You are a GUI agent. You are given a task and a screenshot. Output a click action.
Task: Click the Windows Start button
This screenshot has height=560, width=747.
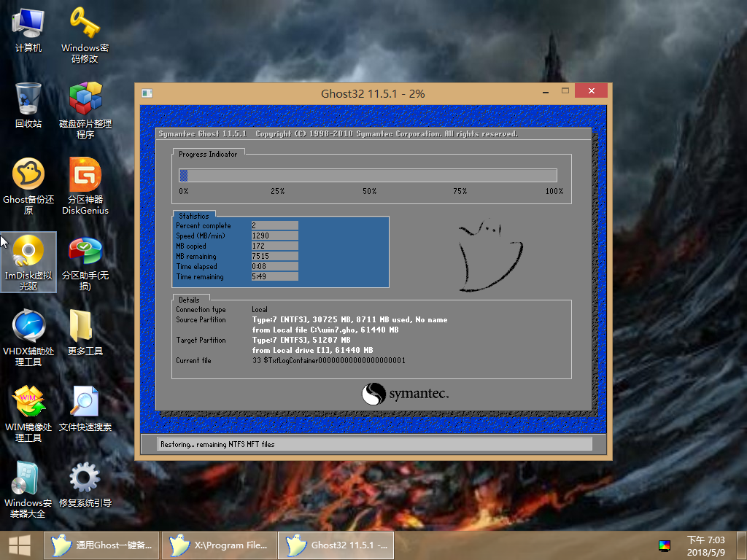(x=20, y=545)
